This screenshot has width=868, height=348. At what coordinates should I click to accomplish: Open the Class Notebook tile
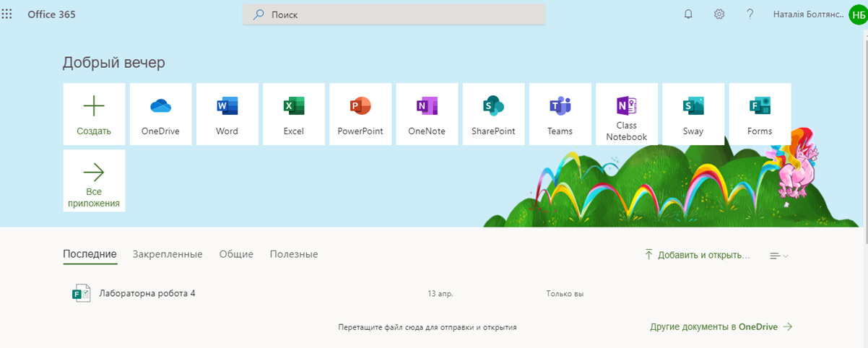[x=627, y=114]
